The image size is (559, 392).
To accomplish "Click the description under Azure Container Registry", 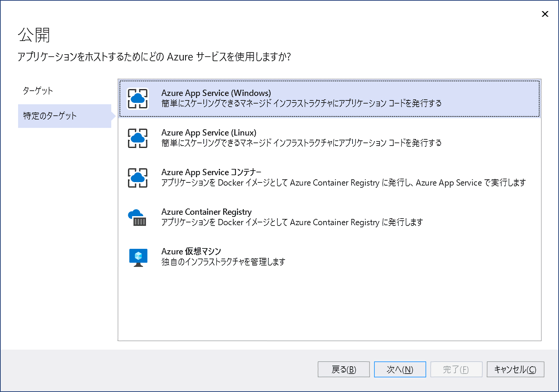I will pos(292,222).
